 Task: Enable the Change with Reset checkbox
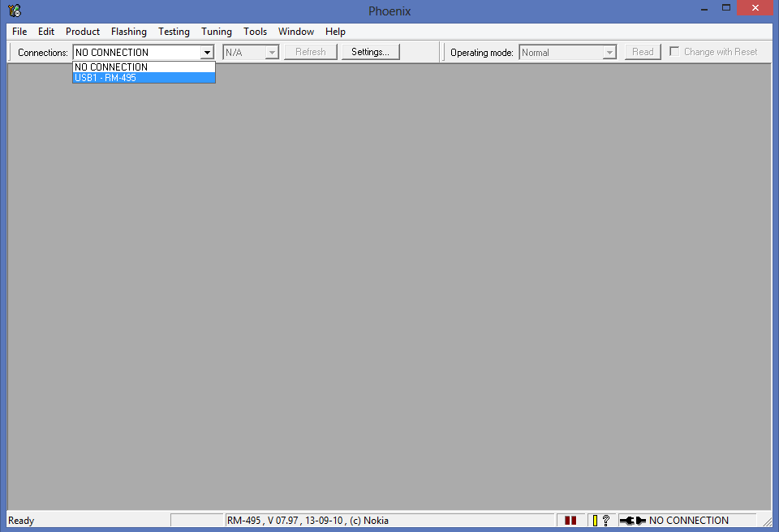tap(674, 52)
